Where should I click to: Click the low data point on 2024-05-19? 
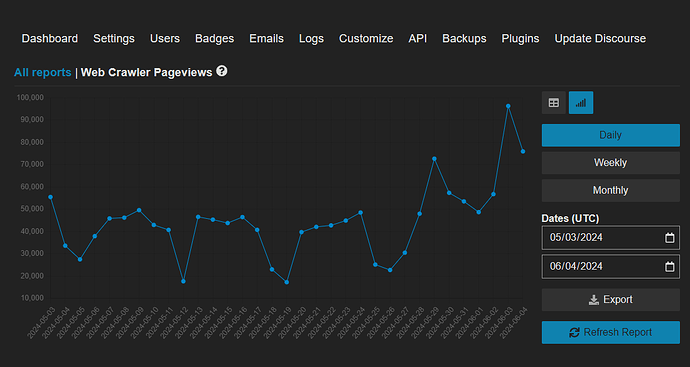tap(287, 282)
